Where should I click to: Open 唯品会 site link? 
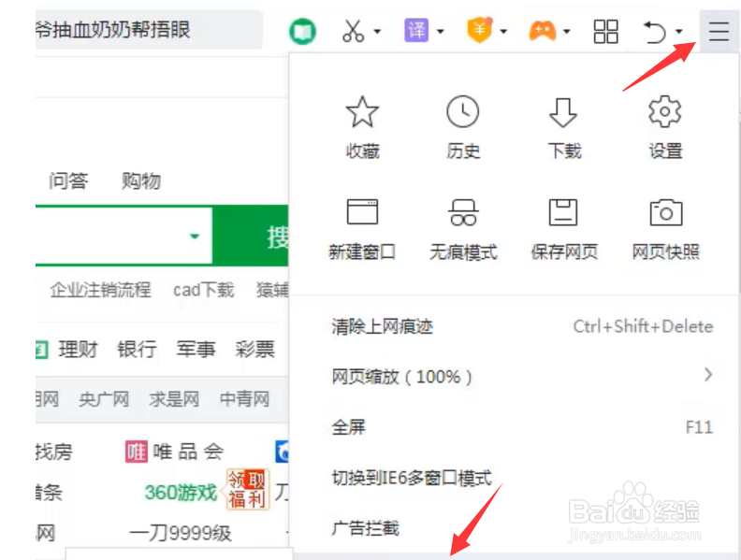188,452
